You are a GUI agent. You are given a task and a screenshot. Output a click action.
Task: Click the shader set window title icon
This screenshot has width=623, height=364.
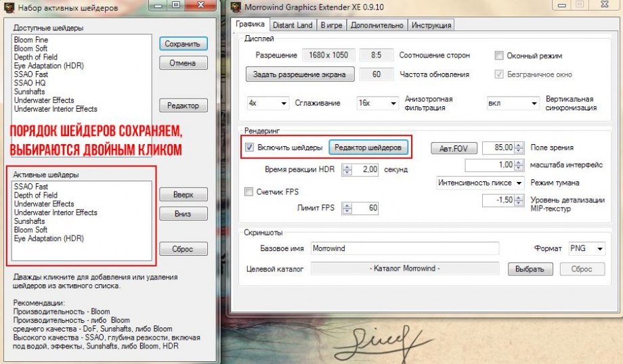[x=9, y=7]
